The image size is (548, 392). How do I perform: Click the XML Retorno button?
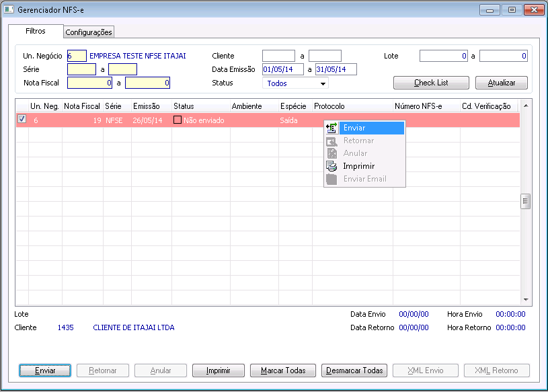click(x=497, y=370)
